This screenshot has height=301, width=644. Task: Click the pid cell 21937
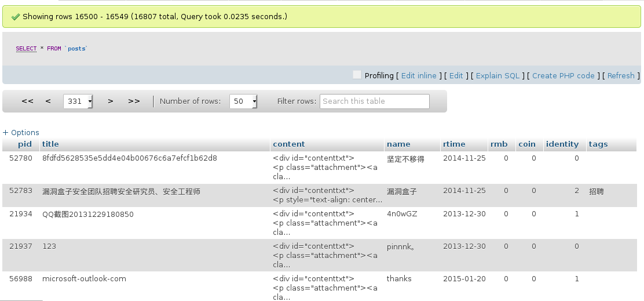coord(20,246)
